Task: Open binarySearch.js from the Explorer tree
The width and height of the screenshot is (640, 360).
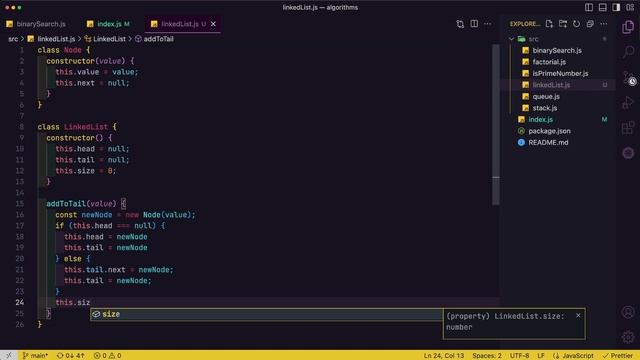Action: tap(558, 50)
